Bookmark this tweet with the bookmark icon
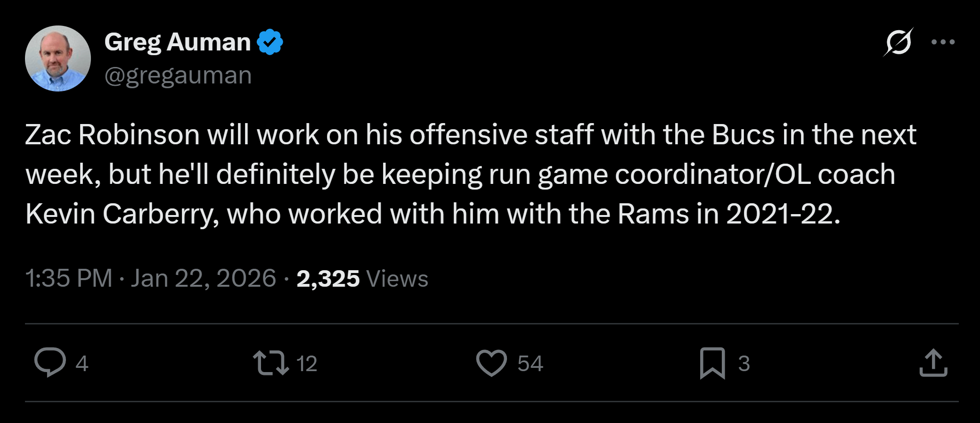 [x=712, y=363]
